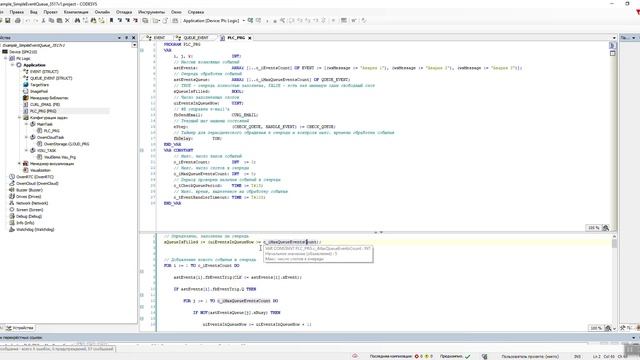Screen dimensions: 640x360
Task: Click declaration editor zoom magnifier icon
Action: (606, 228)
